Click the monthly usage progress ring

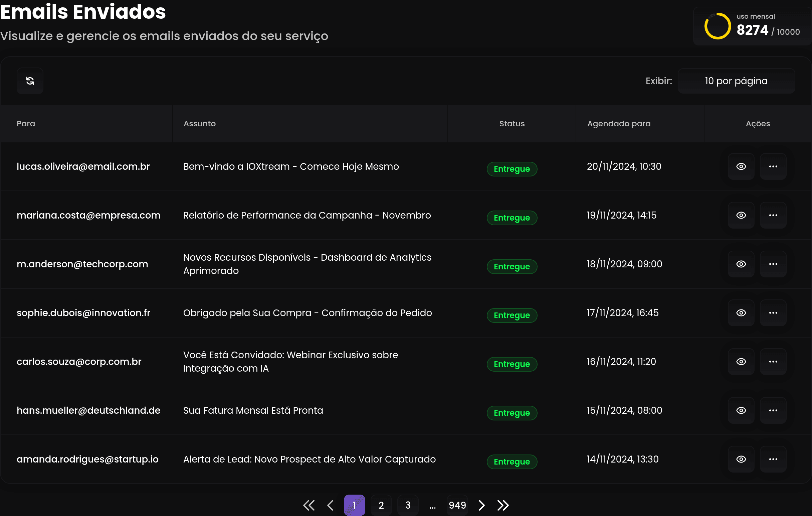717,26
